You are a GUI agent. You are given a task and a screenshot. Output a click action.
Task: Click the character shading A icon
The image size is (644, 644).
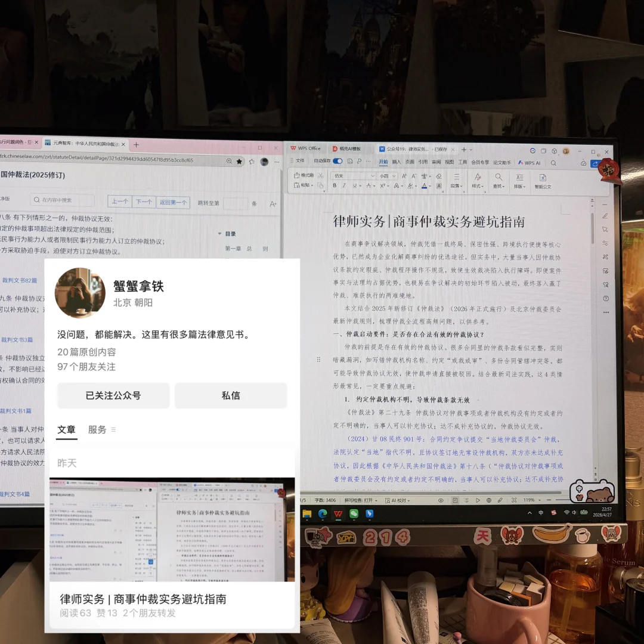[439, 185]
